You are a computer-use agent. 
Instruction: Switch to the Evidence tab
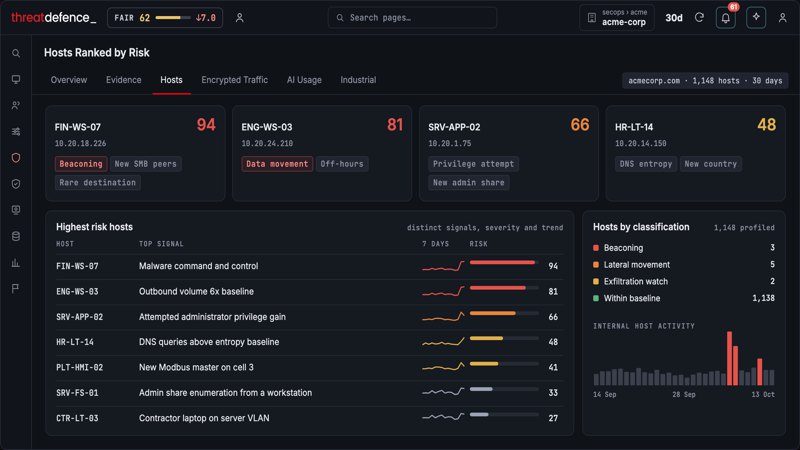(x=123, y=80)
